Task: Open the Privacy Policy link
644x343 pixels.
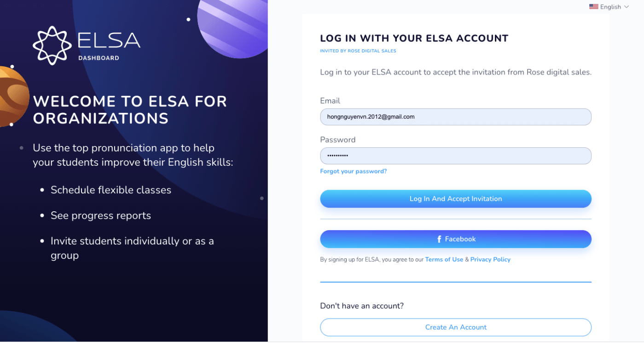Action: click(490, 260)
